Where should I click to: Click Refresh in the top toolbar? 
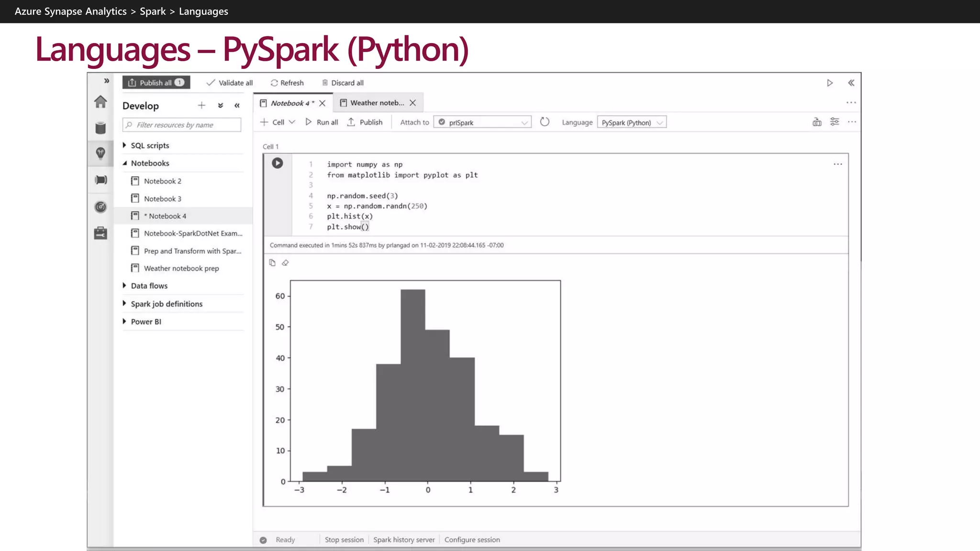287,83
